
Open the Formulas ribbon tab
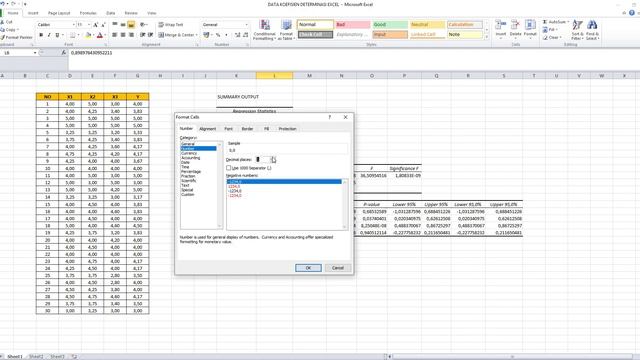coord(88,13)
